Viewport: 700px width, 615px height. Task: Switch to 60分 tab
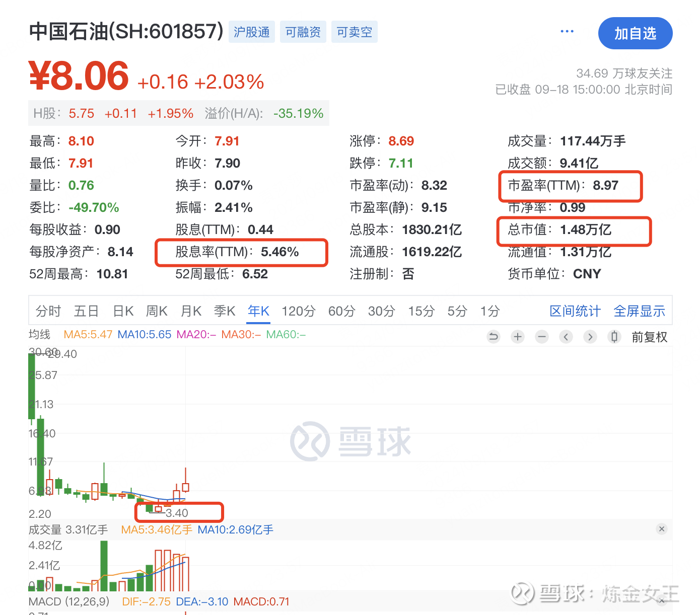pyautogui.click(x=342, y=311)
